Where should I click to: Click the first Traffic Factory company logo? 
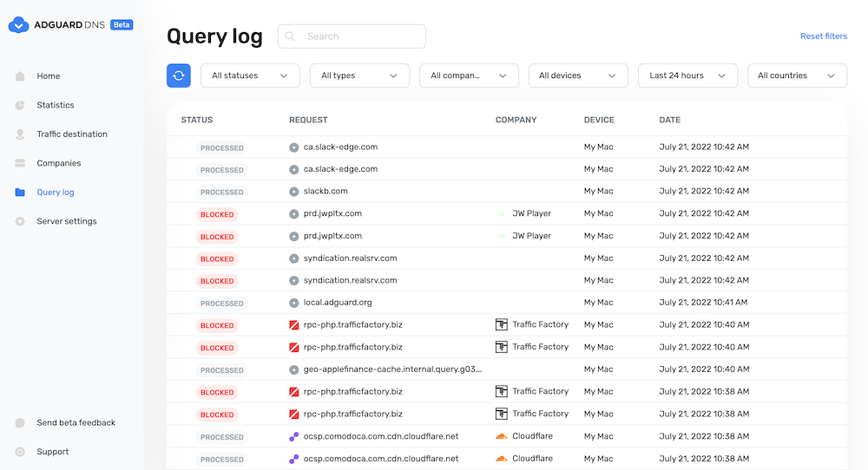click(501, 324)
